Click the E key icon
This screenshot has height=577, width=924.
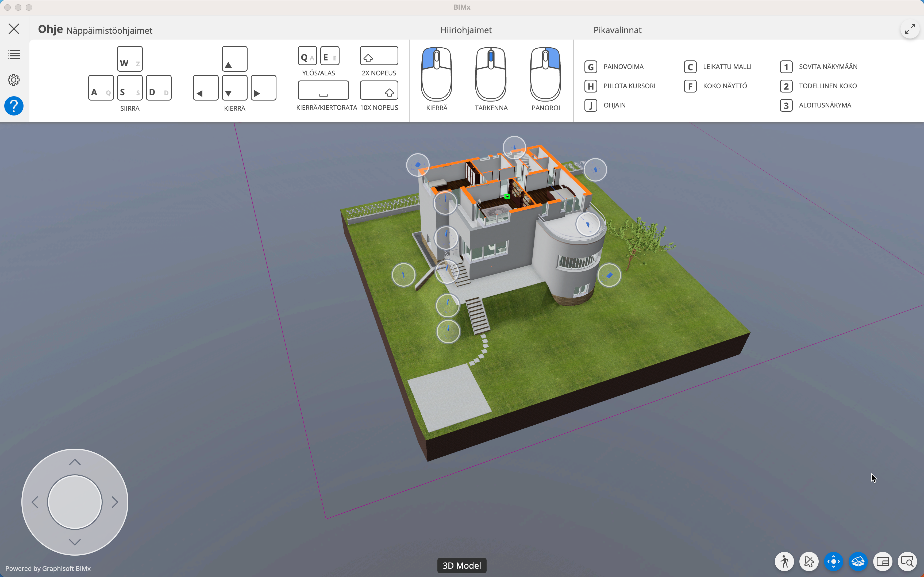pos(330,56)
